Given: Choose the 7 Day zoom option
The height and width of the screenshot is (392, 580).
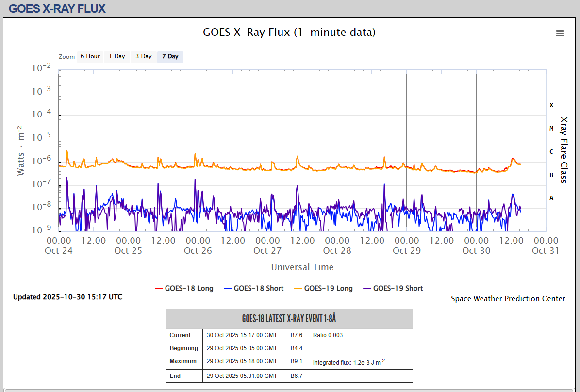Looking at the screenshot, I should tap(170, 56).
